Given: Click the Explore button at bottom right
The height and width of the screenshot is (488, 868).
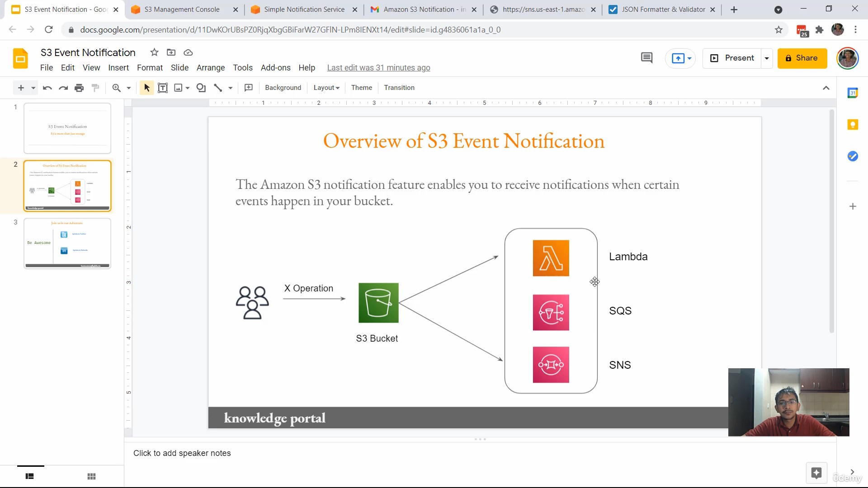Looking at the screenshot, I should 816,473.
